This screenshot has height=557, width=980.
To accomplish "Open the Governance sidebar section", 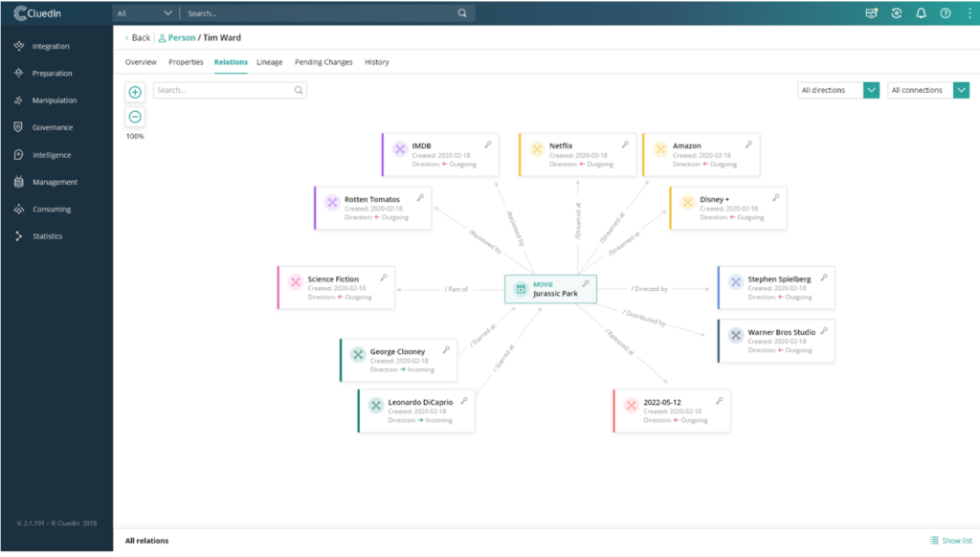I will pos(44,127).
